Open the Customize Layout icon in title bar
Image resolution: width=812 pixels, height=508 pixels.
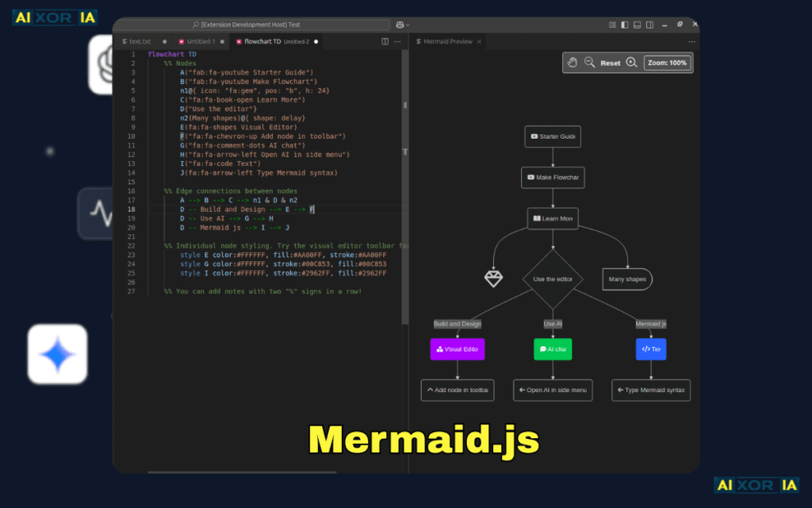[x=612, y=25]
